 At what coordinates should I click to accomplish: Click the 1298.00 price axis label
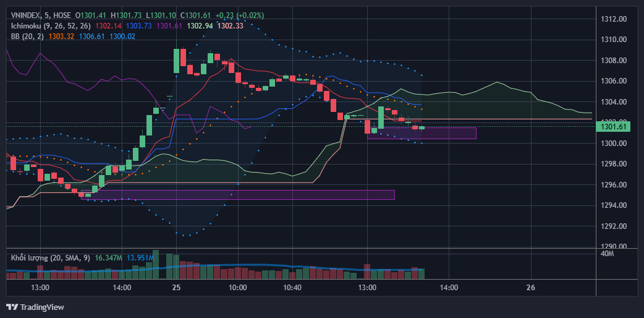pyautogui.click(x=614, y=164)
